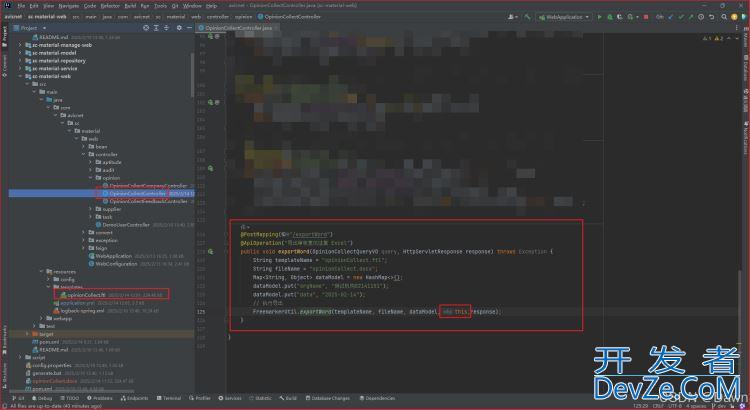Commit changes green checkmark icon
Viewport: 750px width, 410px height.
(x=681, y=17)
